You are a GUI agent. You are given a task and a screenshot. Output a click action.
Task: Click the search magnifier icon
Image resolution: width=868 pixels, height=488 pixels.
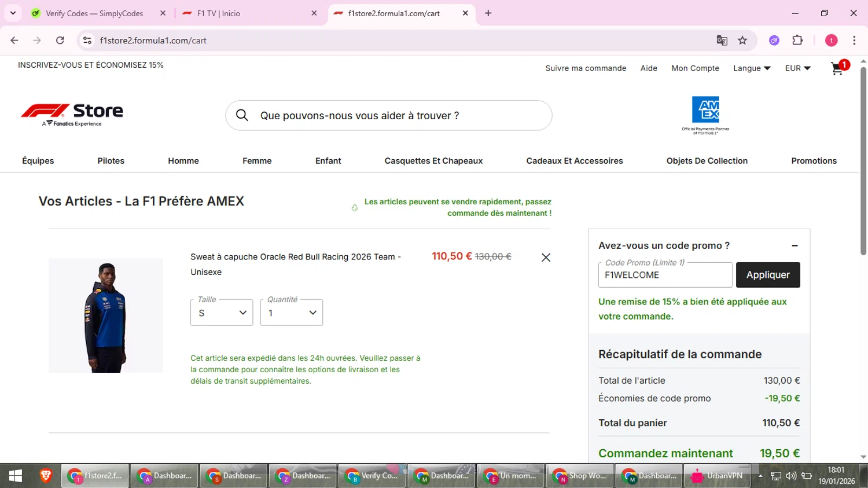pyautogui.click(x=242, y=115)
